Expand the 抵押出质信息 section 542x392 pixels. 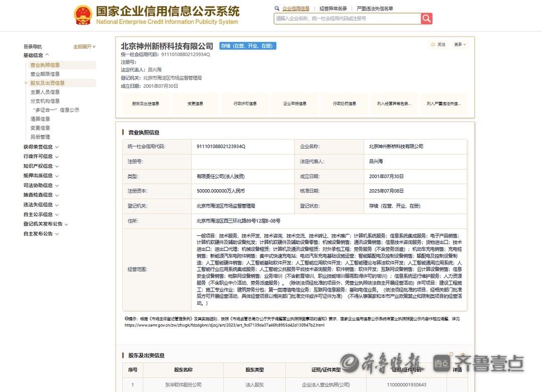coord(41,176)
